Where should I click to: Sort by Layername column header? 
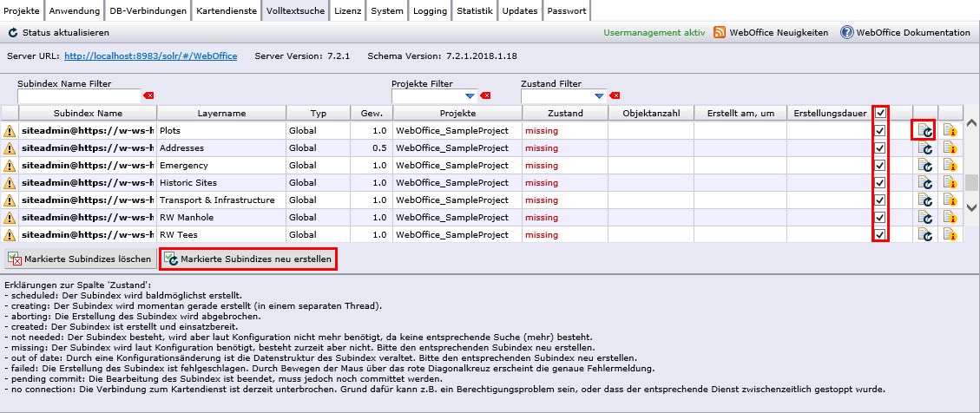pos(222,113)
